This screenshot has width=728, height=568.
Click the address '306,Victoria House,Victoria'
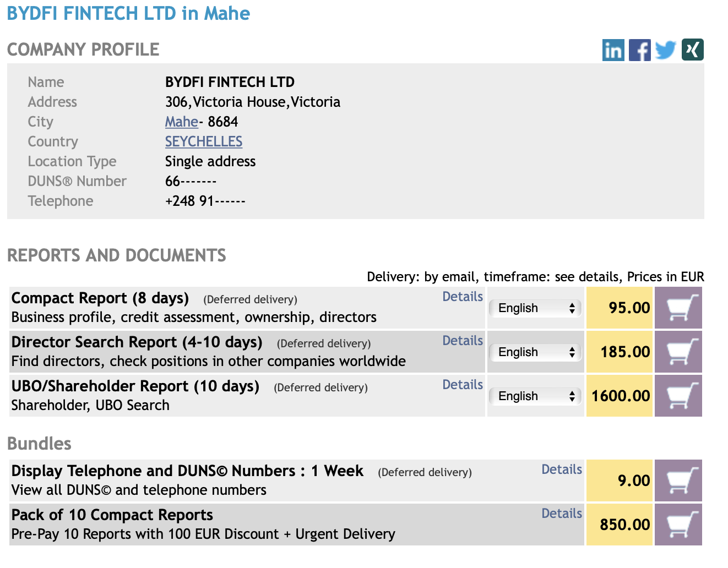[x=253, y=102]
